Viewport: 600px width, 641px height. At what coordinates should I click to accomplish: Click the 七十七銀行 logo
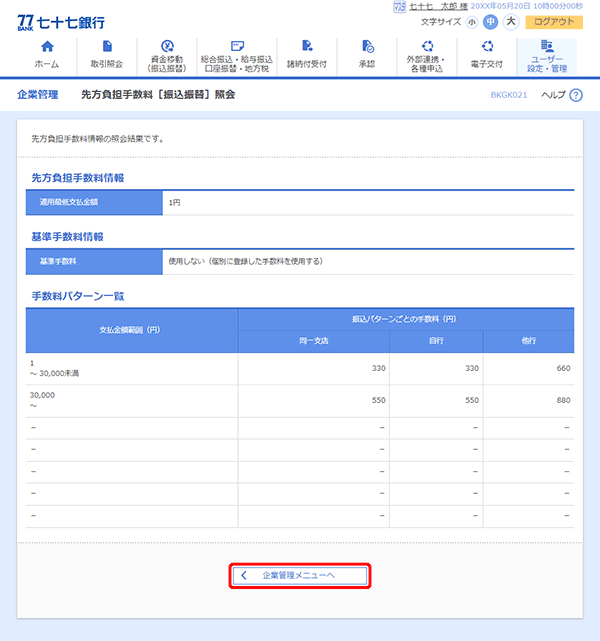point(60,22)
